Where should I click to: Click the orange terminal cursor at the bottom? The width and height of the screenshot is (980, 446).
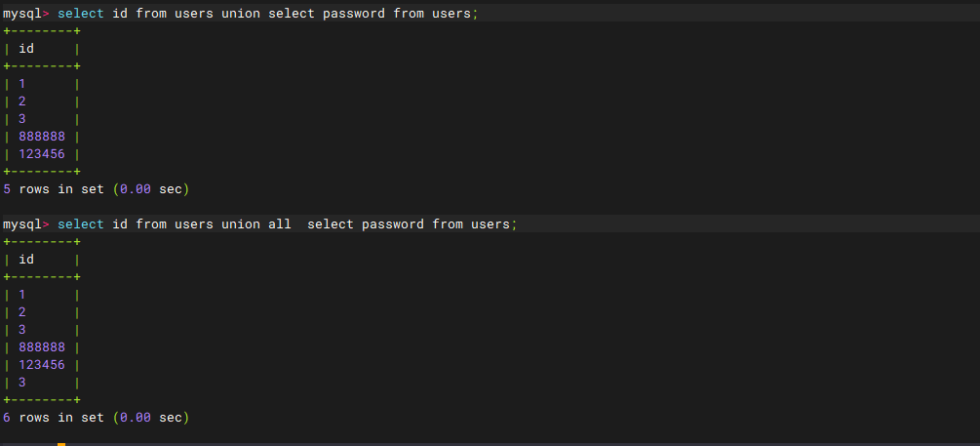click(x=61, y=444)
